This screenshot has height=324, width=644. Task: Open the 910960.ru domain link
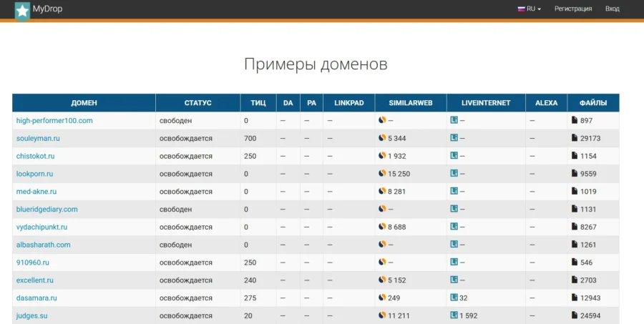point(32,262)
